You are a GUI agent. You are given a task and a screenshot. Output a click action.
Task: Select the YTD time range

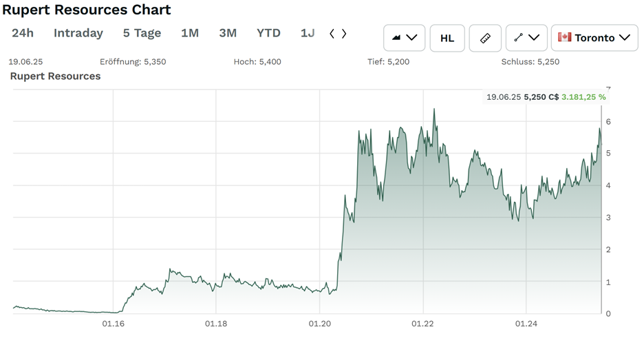point(268,33)
